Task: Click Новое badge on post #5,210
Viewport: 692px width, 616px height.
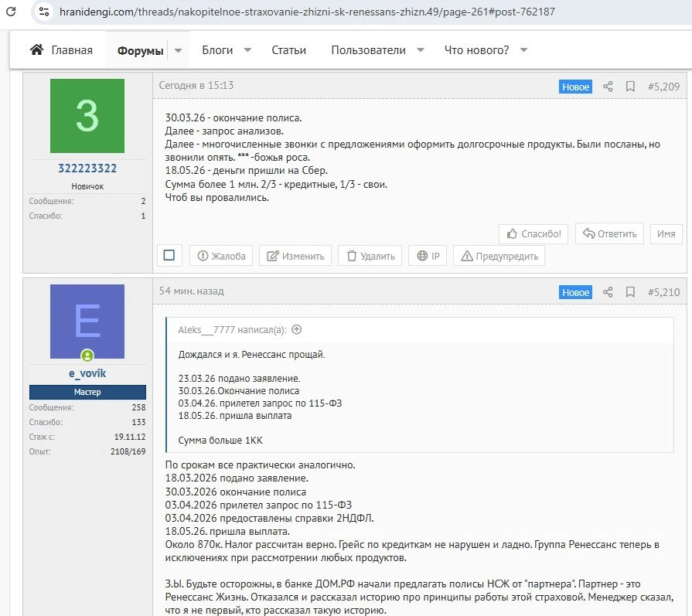Action: pyautogui.click(x=575, y=292)
